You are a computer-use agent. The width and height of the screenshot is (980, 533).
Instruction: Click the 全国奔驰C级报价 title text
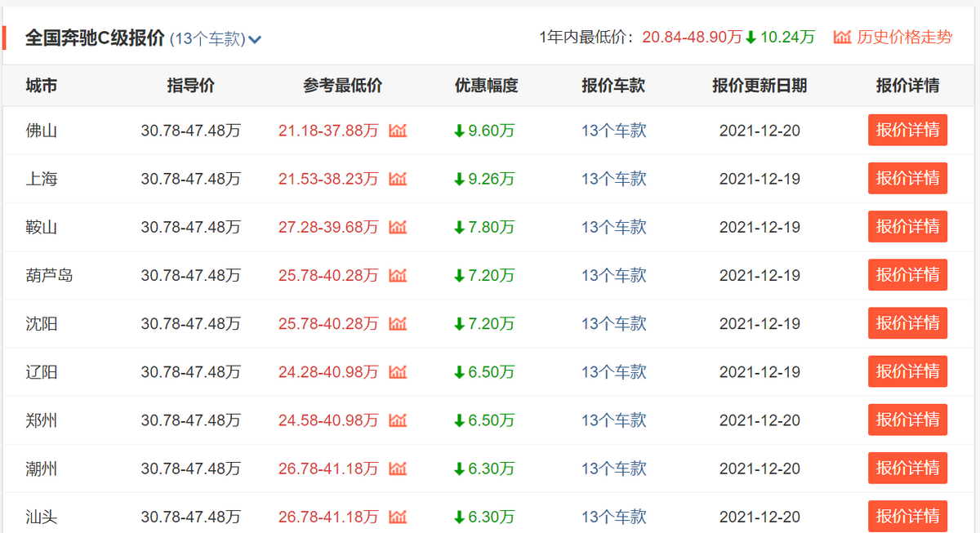coord(97,38)
